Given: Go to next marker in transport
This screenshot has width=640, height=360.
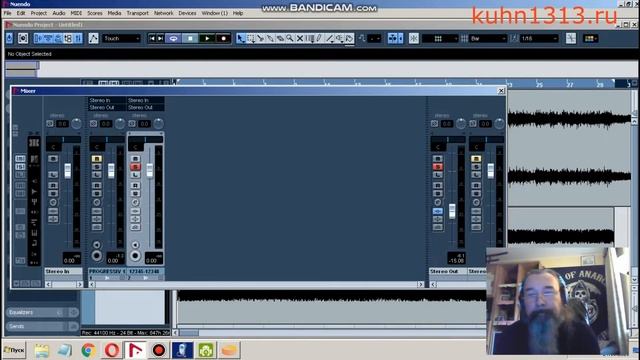Looking at the screenshot, I should pyautogui.click(x=161, y=38).
